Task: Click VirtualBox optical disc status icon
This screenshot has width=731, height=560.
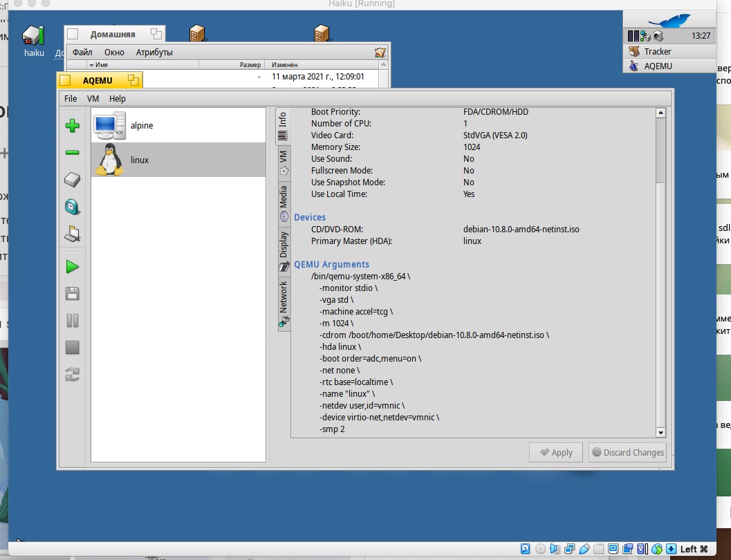Action: pos(540,549)
